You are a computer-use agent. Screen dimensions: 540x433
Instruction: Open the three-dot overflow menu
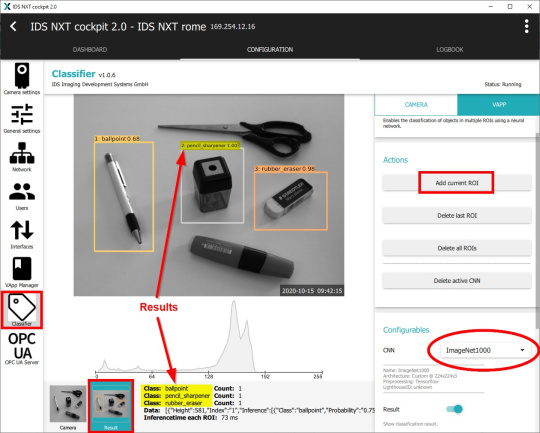[x=526, y=27]
